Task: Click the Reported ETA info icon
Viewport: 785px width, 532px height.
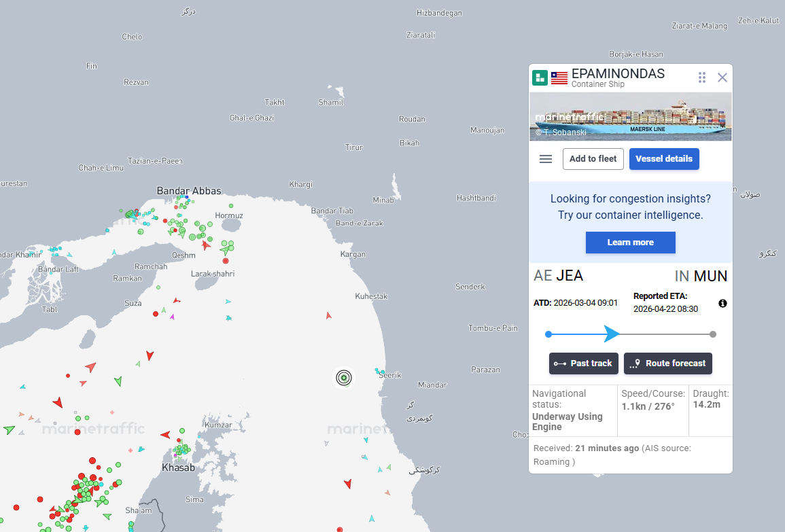Action: (x=722, y=303)
